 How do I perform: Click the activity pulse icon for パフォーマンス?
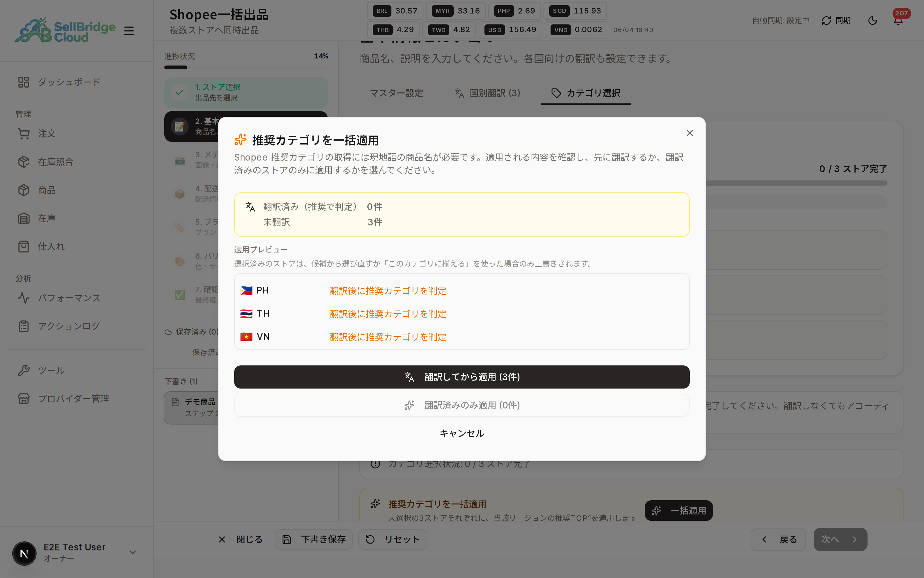pos(24,298)
